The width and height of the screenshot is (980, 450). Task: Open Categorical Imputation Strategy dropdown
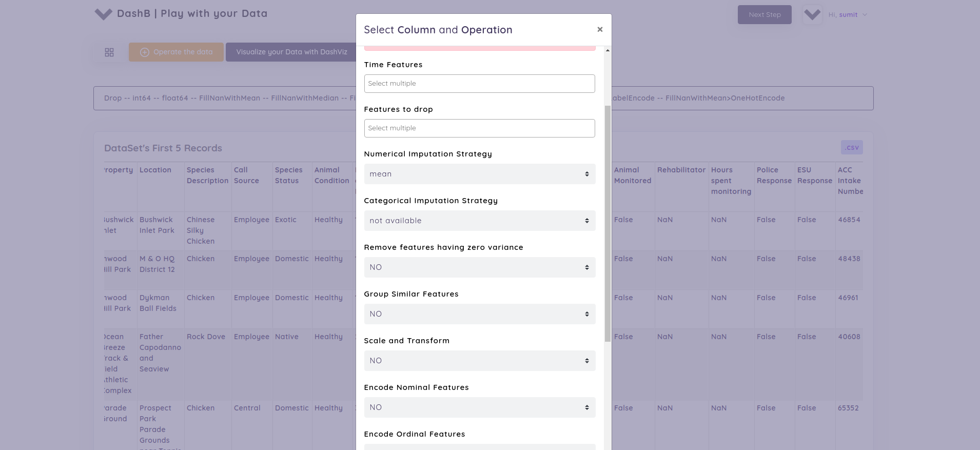pyautogui.click(x=479, y=221)
